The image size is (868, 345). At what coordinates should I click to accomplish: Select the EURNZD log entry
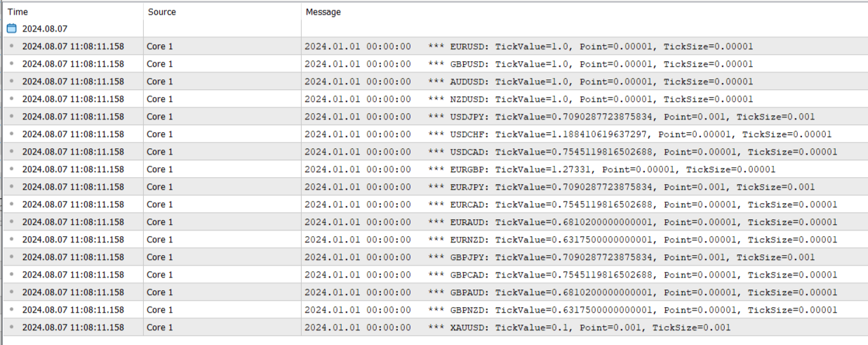[x=435, y=240]
